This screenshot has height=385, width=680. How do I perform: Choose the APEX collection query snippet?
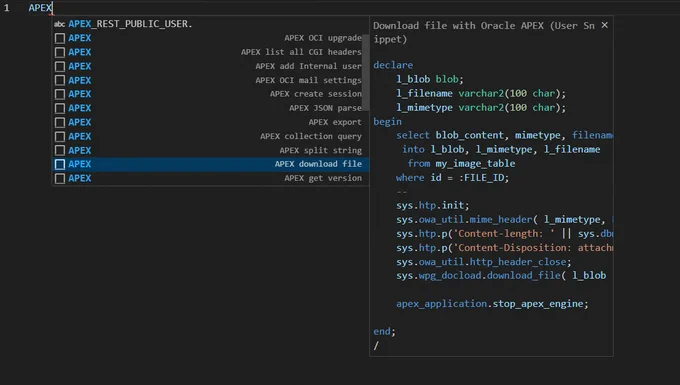coord(211,136)
